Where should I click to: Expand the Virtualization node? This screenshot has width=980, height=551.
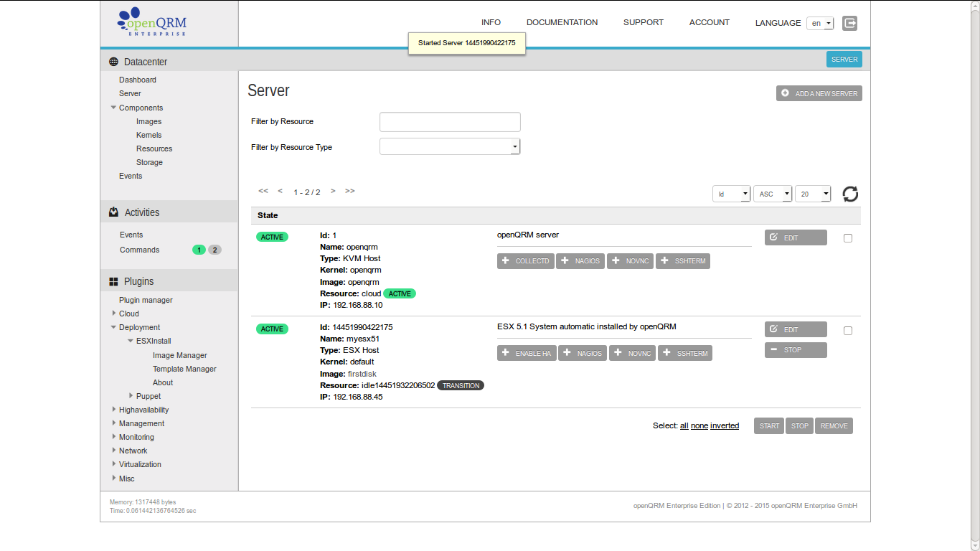point(113,464)
